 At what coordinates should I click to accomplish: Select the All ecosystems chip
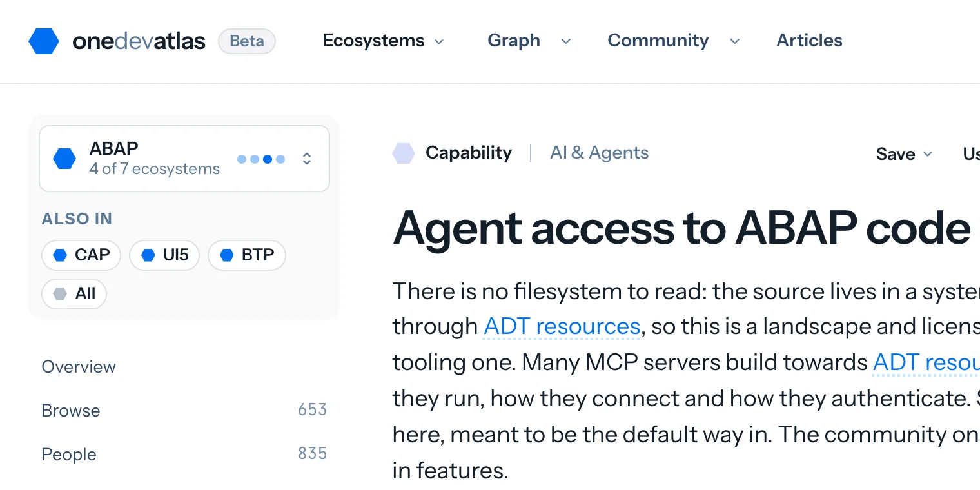click(x=74, y=294)
